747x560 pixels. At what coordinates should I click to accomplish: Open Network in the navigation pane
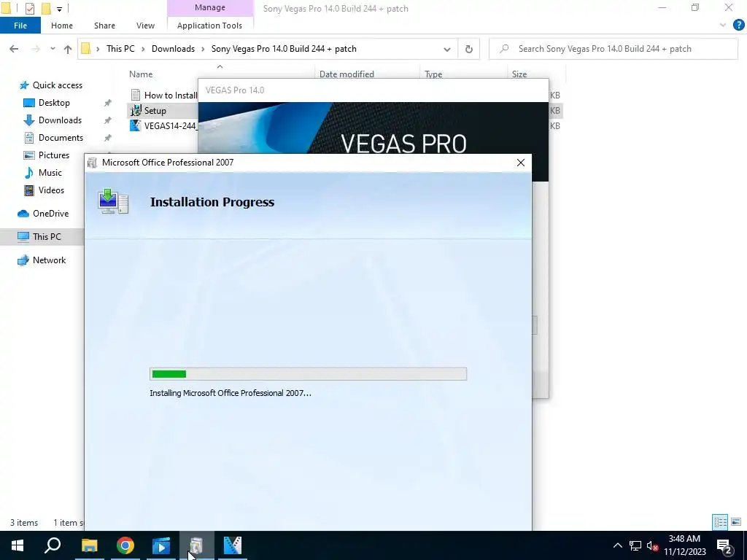[49, 260]
